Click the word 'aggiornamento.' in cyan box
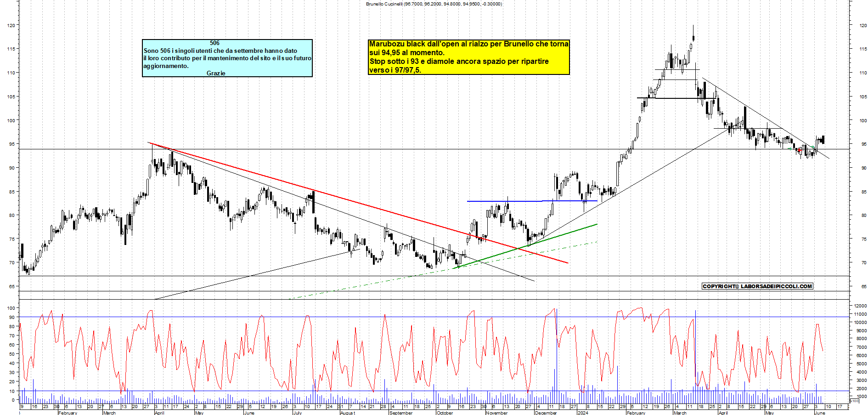 click(166, 66)
